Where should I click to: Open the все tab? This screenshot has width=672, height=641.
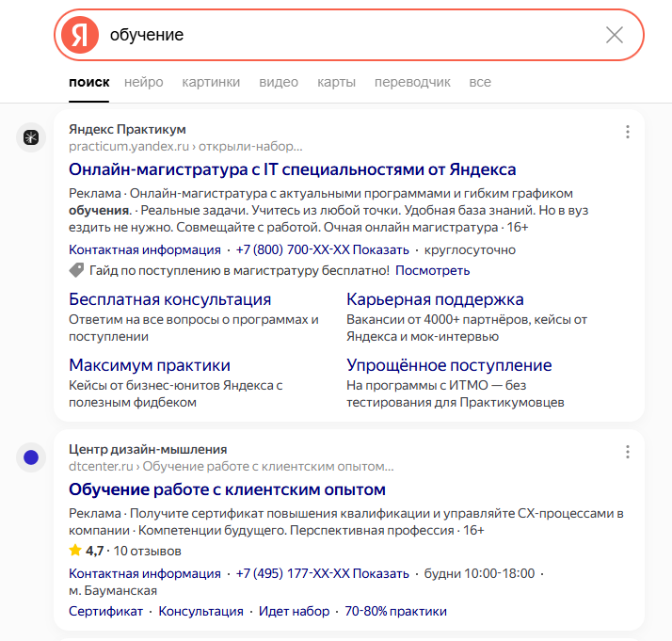[x=480, y=82]
